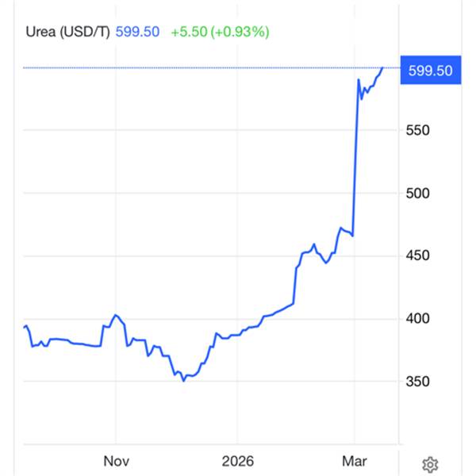
Task: Click the green (+0.93%) percentage change
Action: (240, 32)
